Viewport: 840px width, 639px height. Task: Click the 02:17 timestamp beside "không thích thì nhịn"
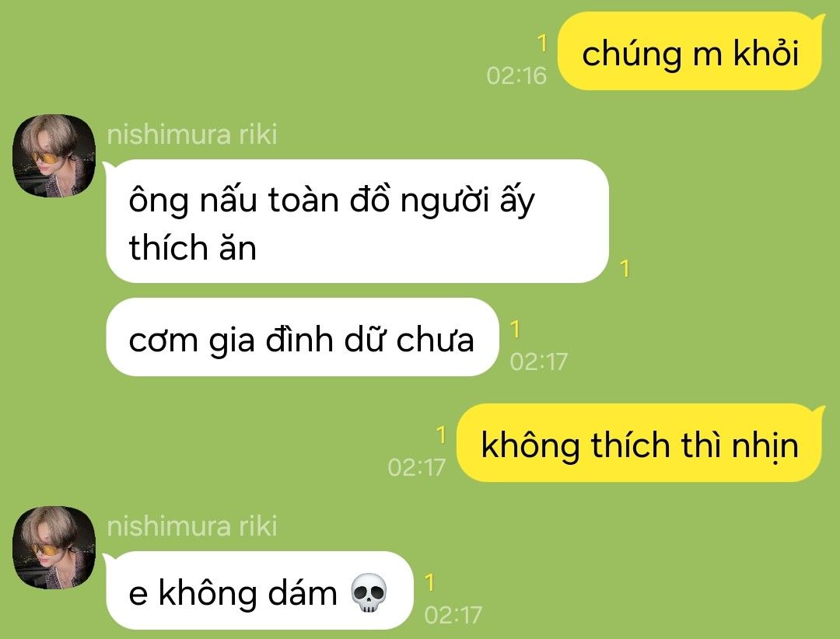pyautogui.click(x=417, y=467)
